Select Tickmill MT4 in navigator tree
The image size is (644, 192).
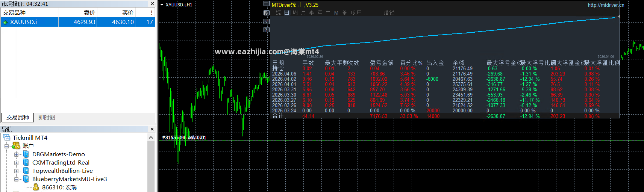(30, 138)
